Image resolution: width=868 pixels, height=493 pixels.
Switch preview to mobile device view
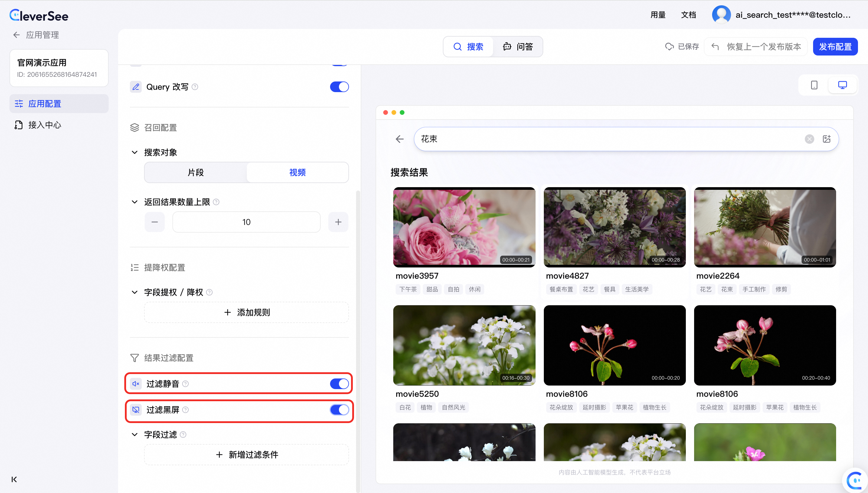(x=814, y=85)
